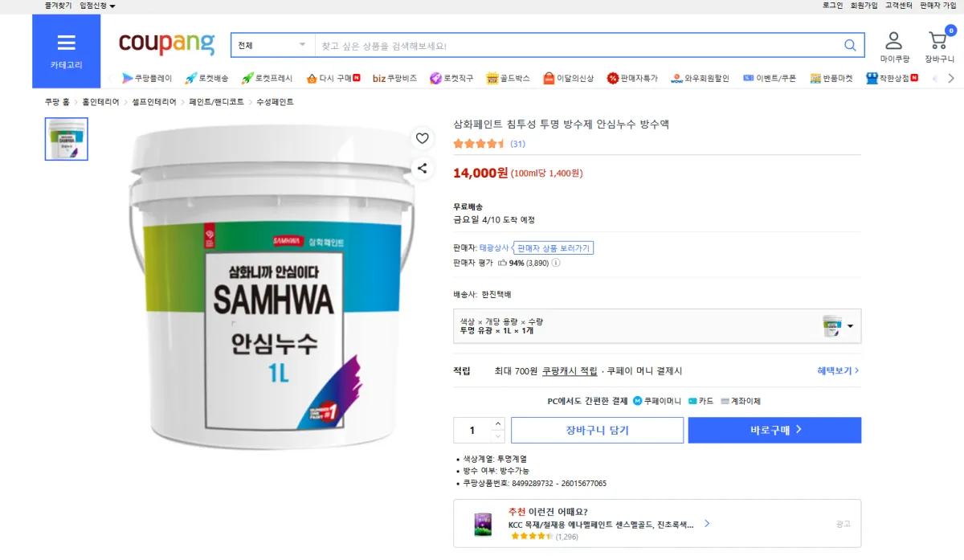
Task: Open the shopping cart icon
Action: pos(937,41)
